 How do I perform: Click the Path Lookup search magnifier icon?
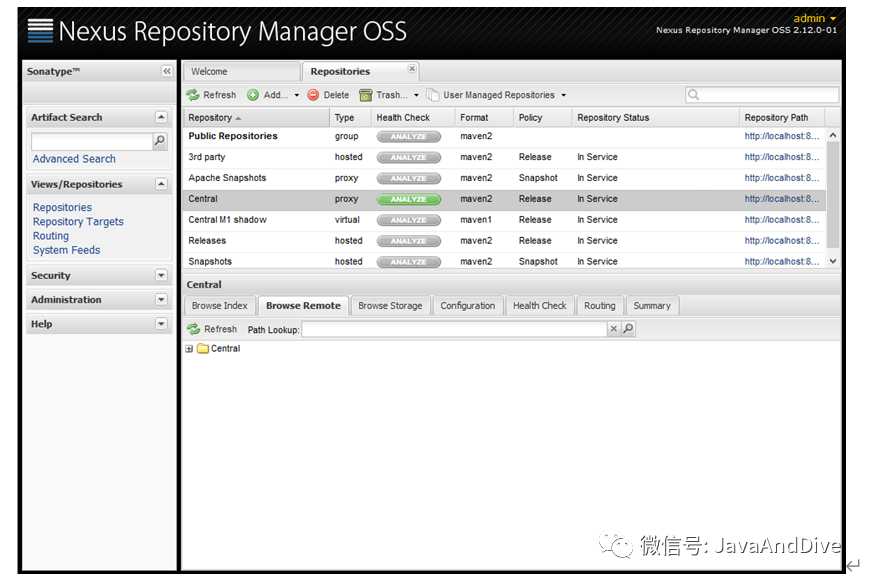(x=628, y=329)
